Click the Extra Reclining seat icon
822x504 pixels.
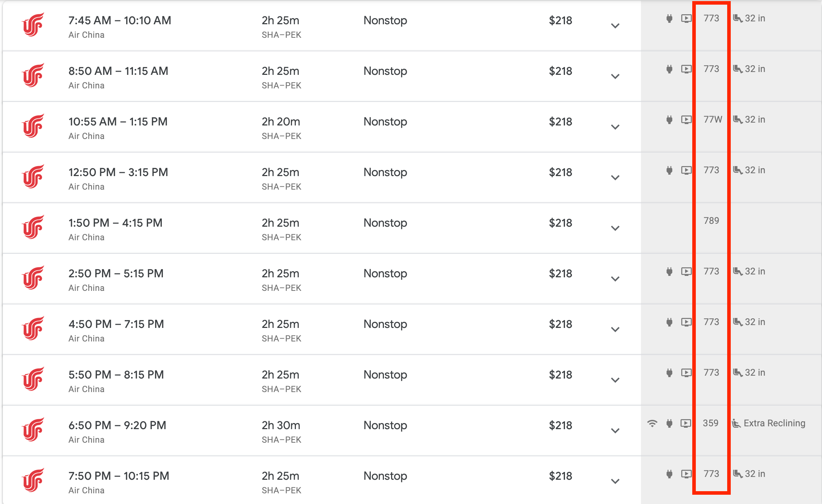[736, 423]
